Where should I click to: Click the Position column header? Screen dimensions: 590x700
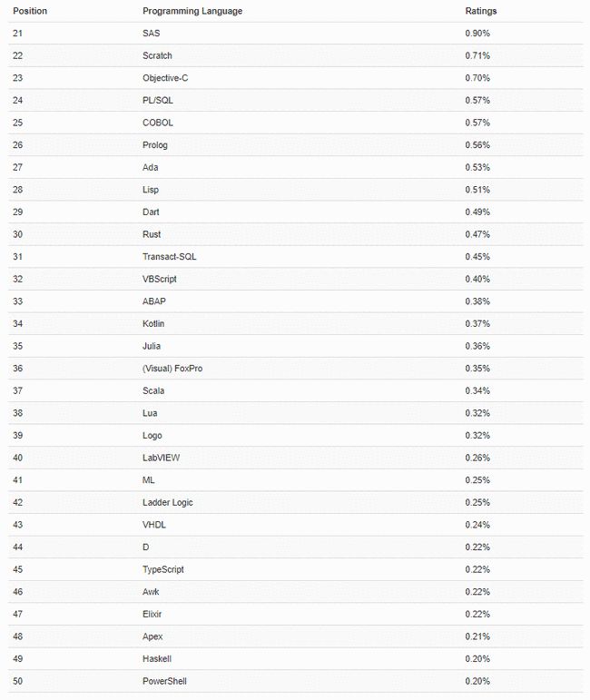[30, 11]
